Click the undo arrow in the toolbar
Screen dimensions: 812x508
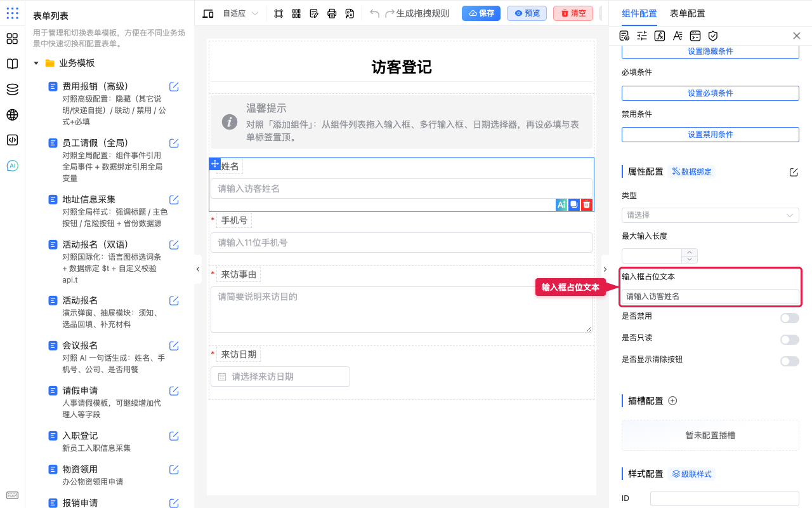tap(375, 13)
